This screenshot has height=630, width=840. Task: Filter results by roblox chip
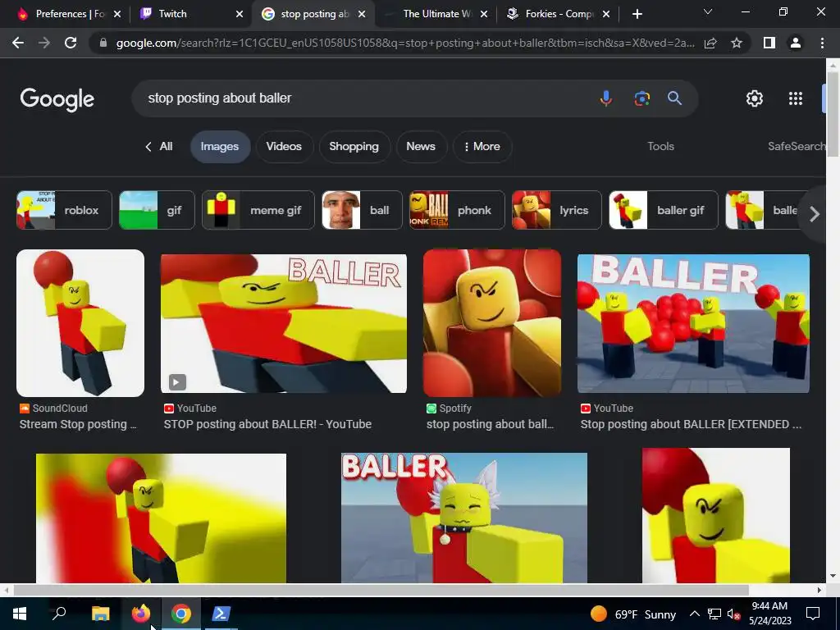point(64,210)
